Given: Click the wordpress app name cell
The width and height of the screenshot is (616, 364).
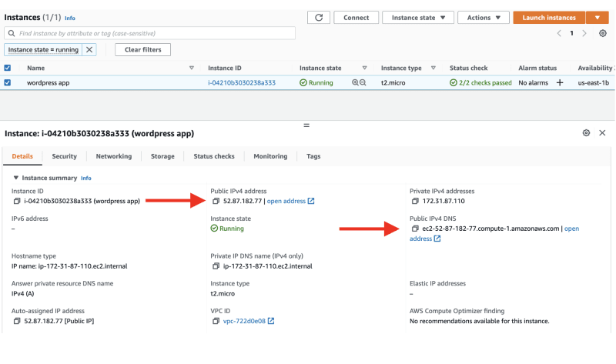Looking at the screenshot, I should [48, 83].
